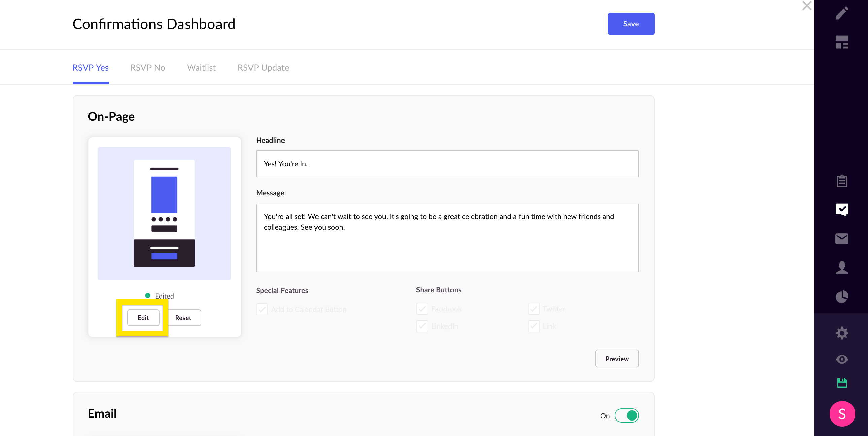Click the Special Features label
The height and width of the screenshot is (436, 868).
tap(282, 290)
